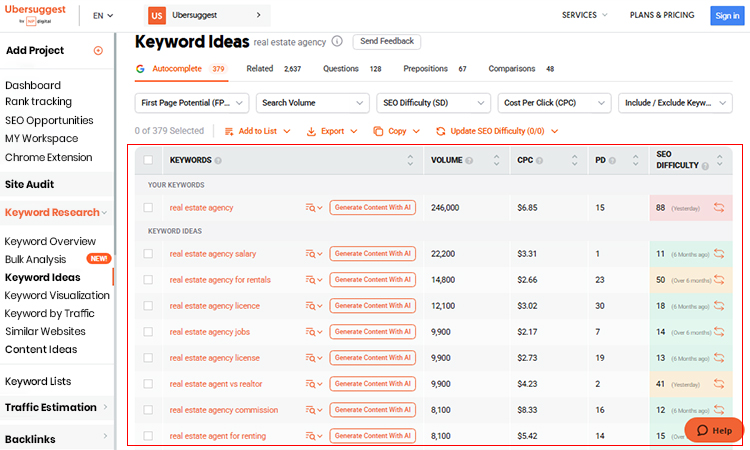
Task: Click the PD column help icon
Action: click(x=612, y=161)
